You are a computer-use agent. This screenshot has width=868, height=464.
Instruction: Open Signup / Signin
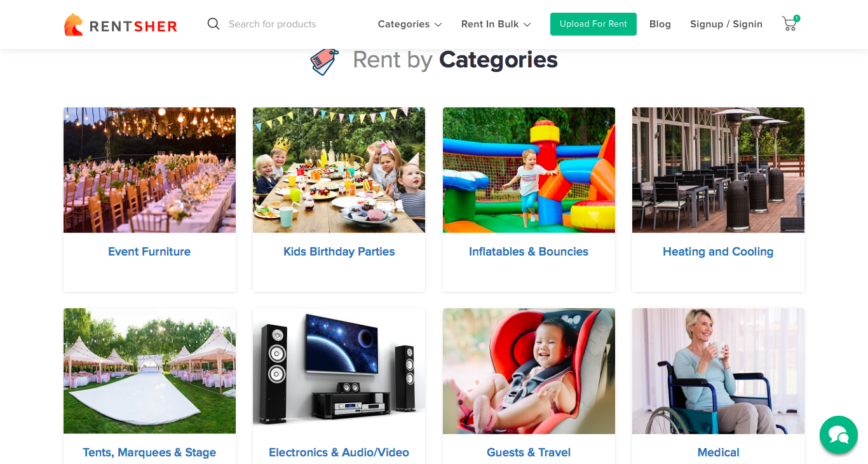tap(726, 24)
